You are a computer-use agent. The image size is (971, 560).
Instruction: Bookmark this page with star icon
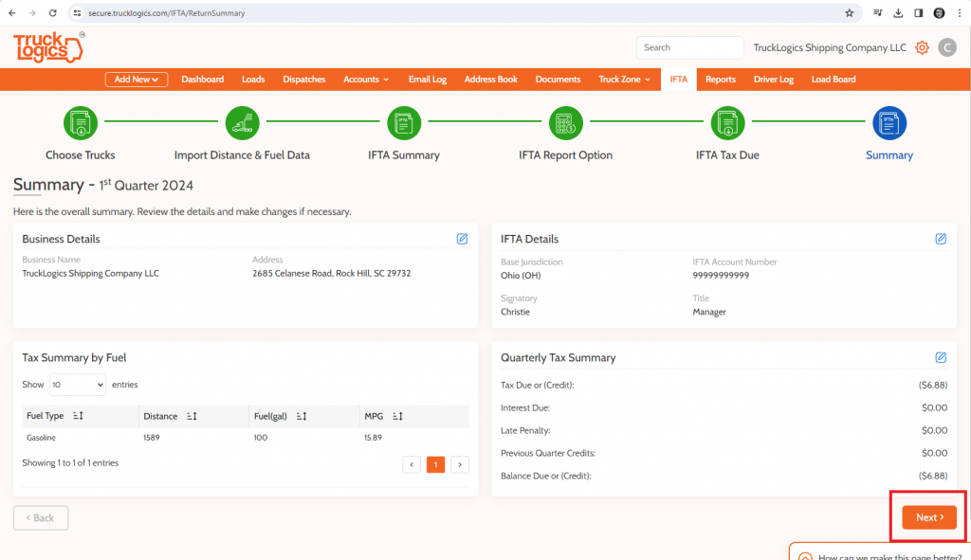849,13
